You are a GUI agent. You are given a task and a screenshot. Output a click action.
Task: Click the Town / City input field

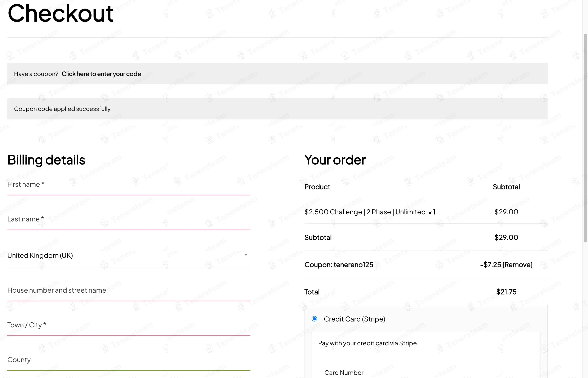click(129, 325)
